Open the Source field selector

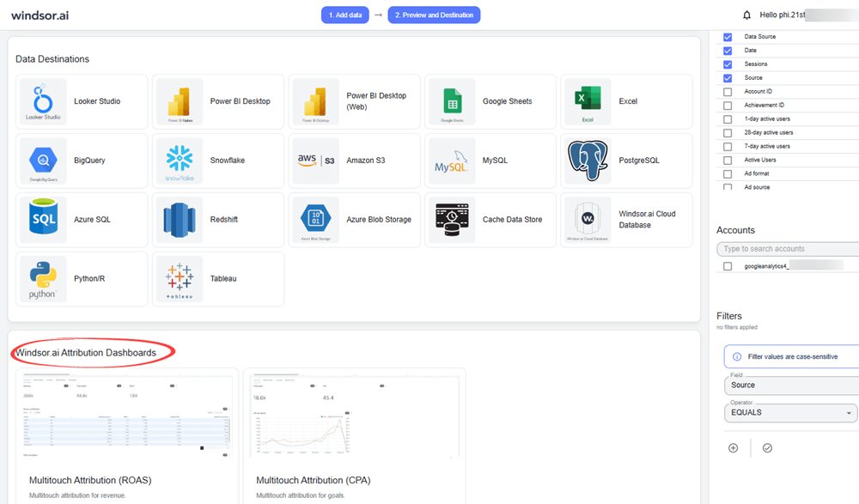tap(792, 386)
